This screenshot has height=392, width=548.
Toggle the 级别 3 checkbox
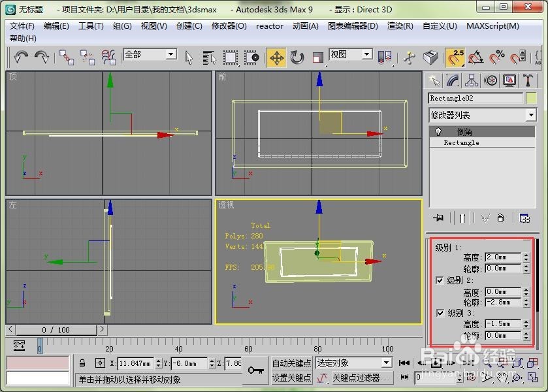click(x=440, y=313)
